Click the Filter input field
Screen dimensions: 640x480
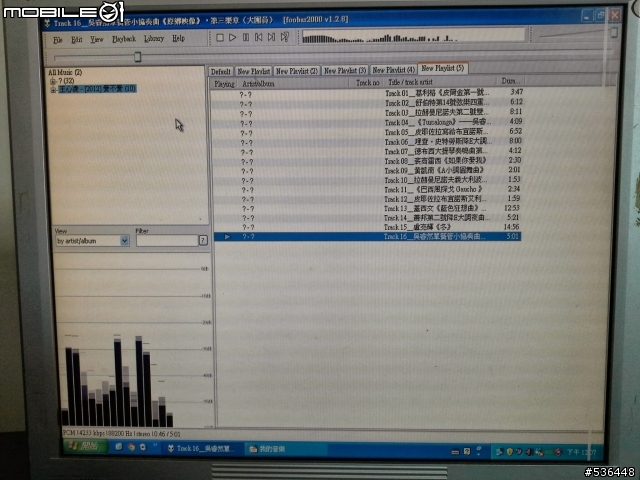tap(167, 240)
